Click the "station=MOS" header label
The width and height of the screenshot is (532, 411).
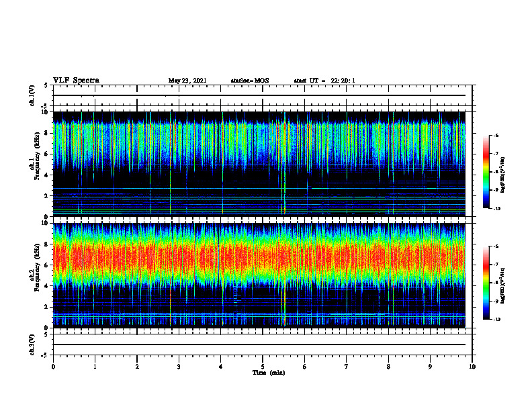click(250, 81)
